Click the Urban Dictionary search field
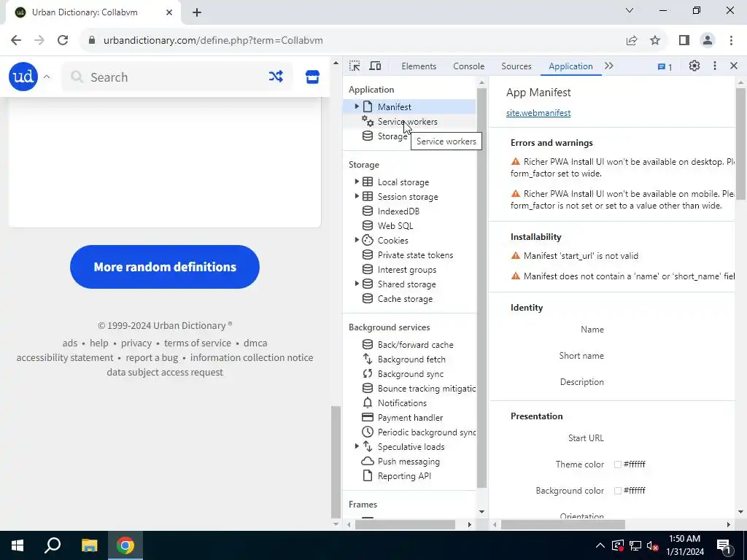The height and width of the screenshot is (560, 747). 177,77
